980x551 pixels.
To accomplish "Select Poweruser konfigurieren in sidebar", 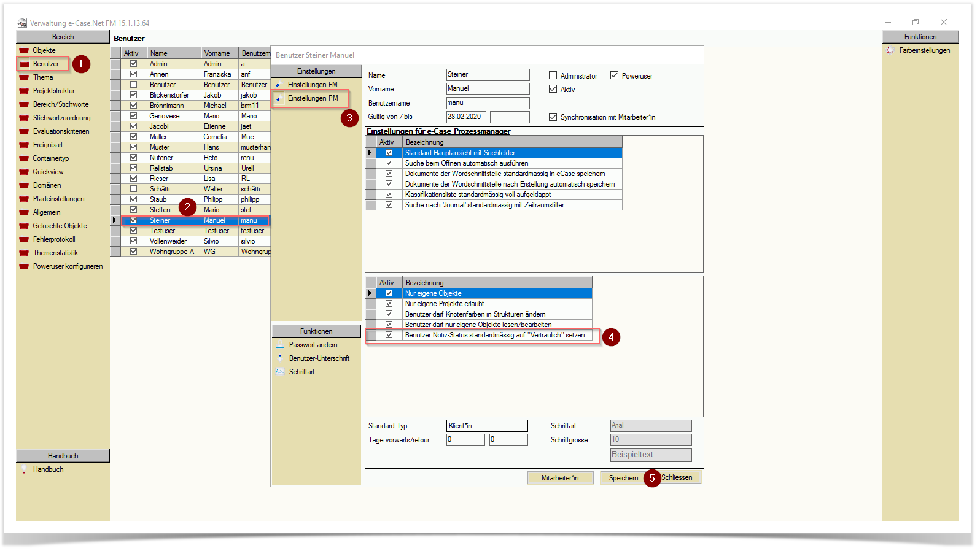I will click(68, 266).
